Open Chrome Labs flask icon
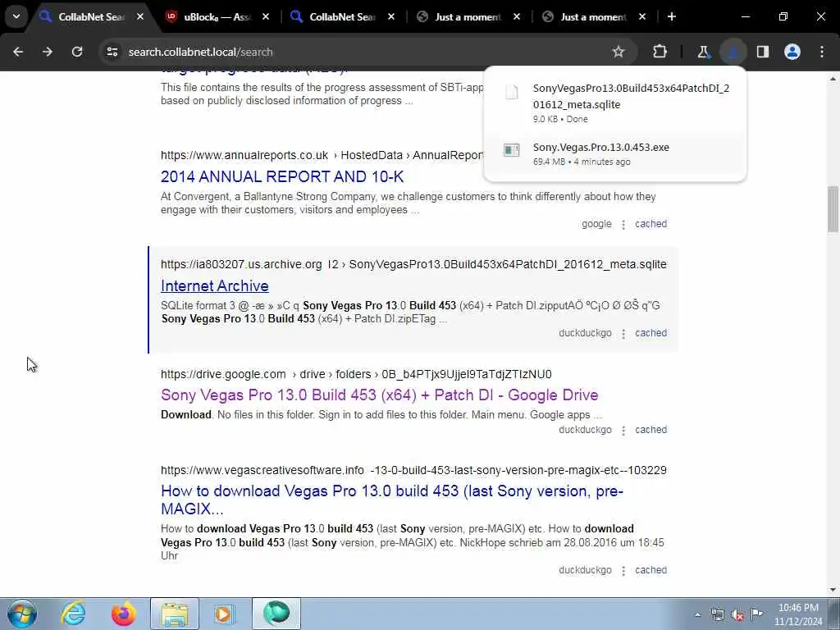Viewport: 840px width, 630px height. point(703,52)
